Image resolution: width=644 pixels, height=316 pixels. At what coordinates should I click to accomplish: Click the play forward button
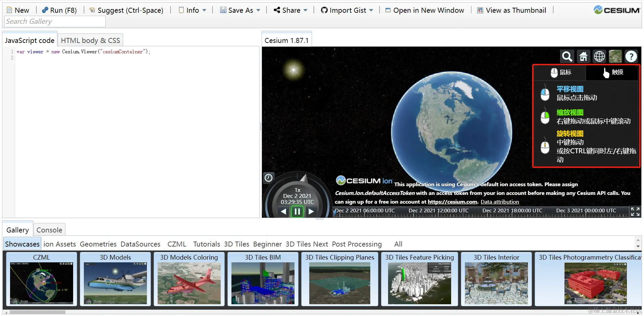pyautogui.click(x=311, y=211)
